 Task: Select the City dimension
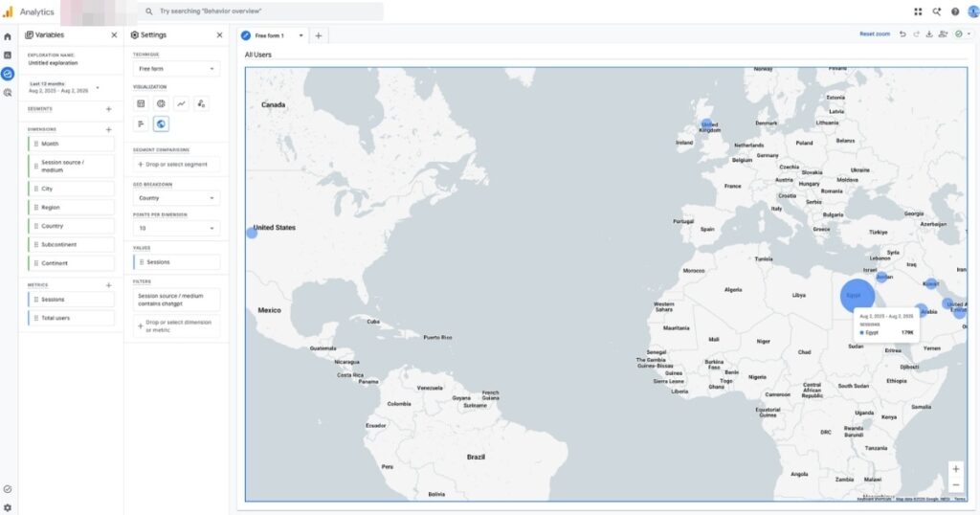coord(71,189)
